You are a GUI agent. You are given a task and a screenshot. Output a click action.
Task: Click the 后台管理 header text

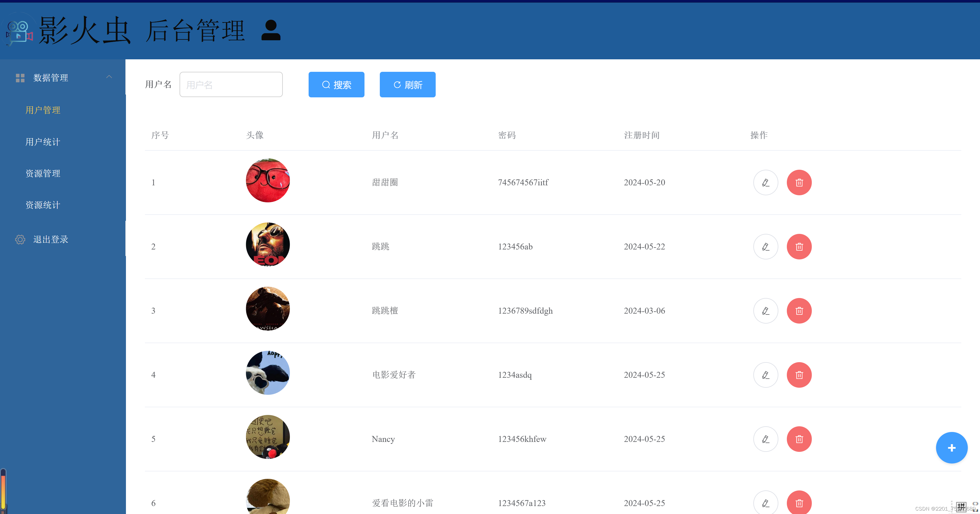[195, 30]
